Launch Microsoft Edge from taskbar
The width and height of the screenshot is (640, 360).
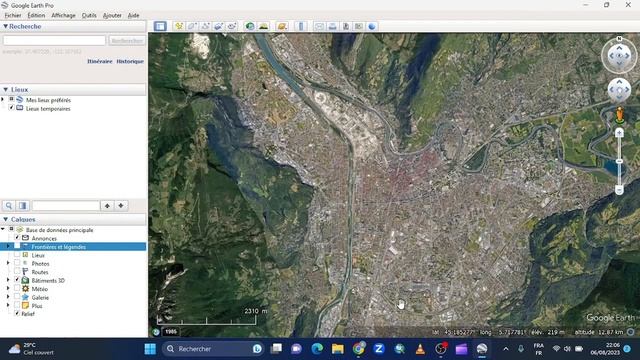tap(317, 349)
